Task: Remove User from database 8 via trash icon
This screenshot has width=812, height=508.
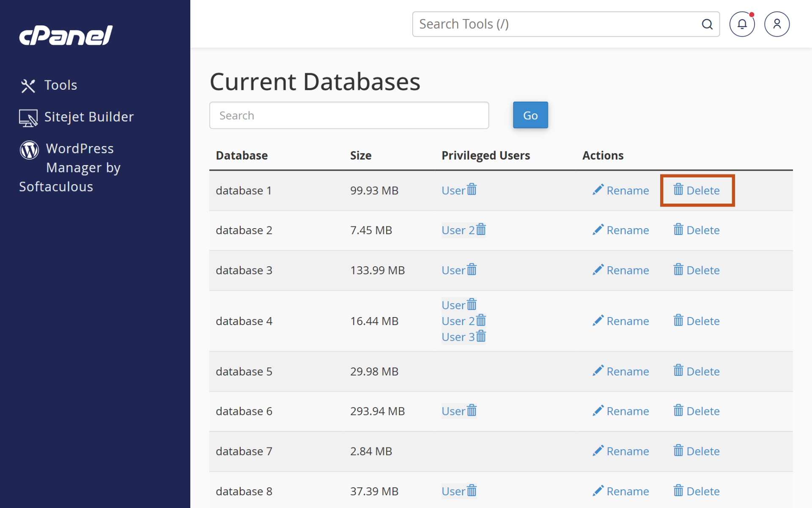Action: pyautogui.click(x=472, y=490)
